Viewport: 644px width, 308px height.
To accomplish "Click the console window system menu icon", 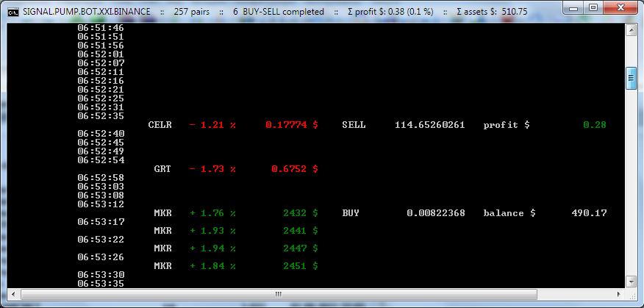I will coord(13,12).
